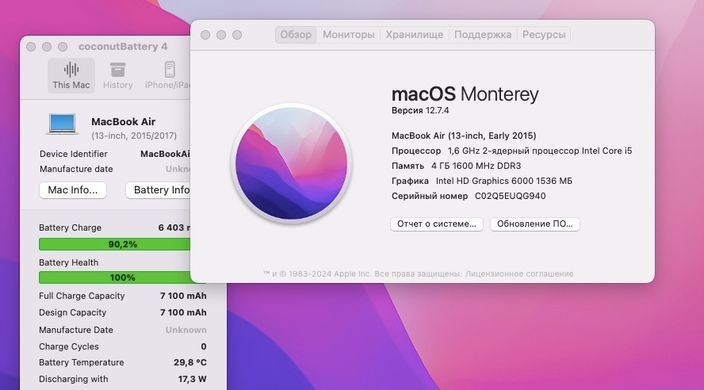Screen dimensions: 704x390
Task: Click Battery Temperature 29,8 °C value
Action: tap(190, 363)
